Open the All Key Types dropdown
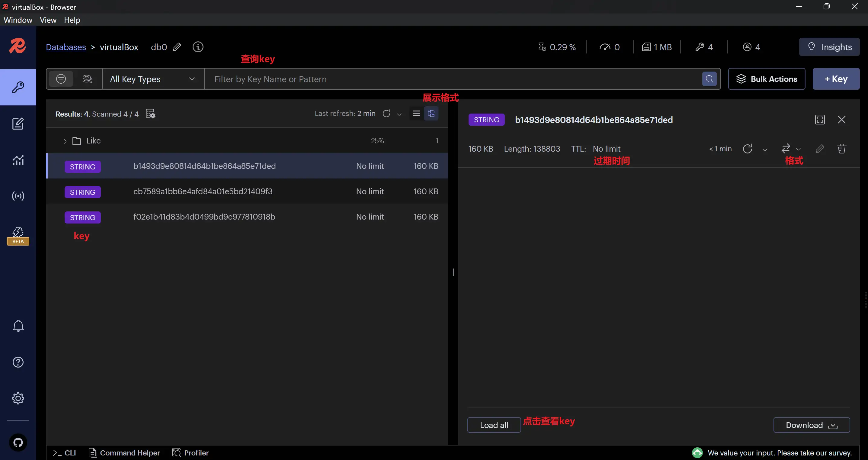This screenshot has height=460, width=868. coord(153,79)
